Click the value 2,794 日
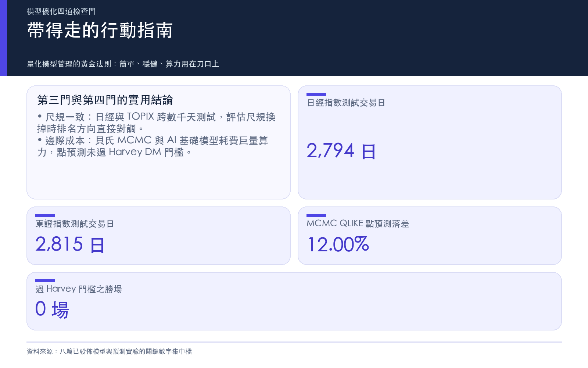This screenshot has height=368, width=588. [341, 151]
